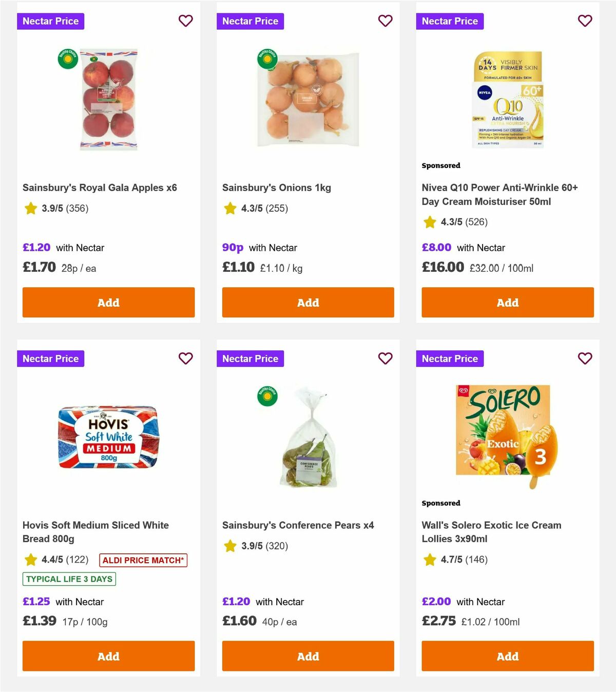Image resolution: width=616 pixels, height=692 pixels.
Task: Click the TYPICAL LIFE 3 DAYS badge
Action: (69, 579)
